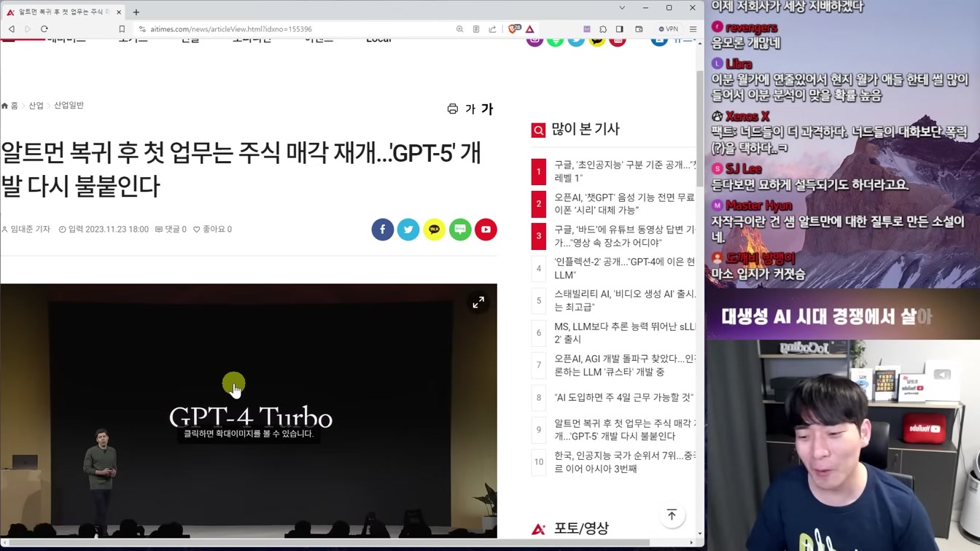Image resolution: width=980 pixels, height=551 pixels.
Task: Open ranked article 2 about 챗GPT 음성 기능
Action: point(625,203)
